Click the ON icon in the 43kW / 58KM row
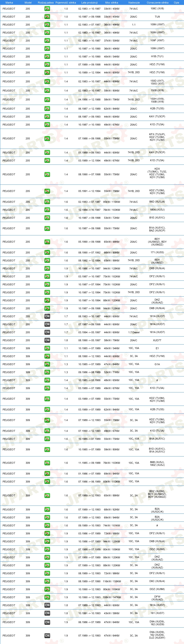The width and height of the screenshot is (184, 644). 47,613
